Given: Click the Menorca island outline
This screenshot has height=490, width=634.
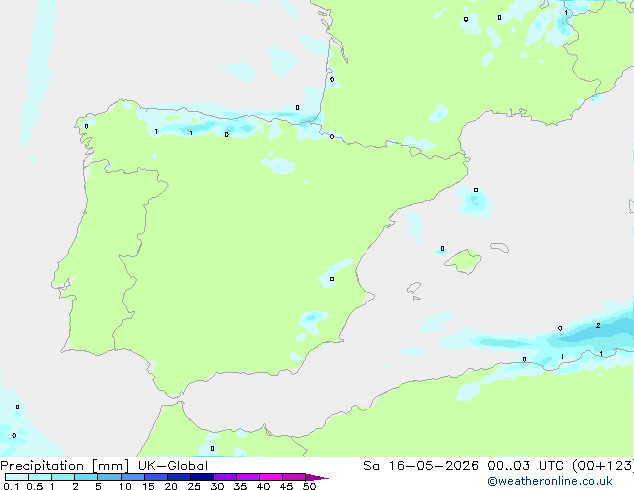Looking at the screenshot, I should 500,247.
